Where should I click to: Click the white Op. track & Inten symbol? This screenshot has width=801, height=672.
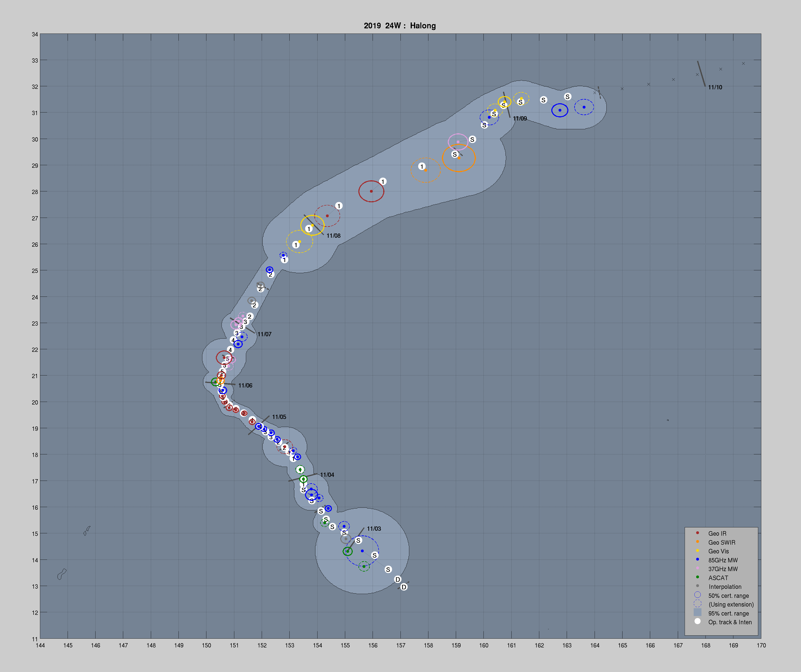click(x=697, y=622)
